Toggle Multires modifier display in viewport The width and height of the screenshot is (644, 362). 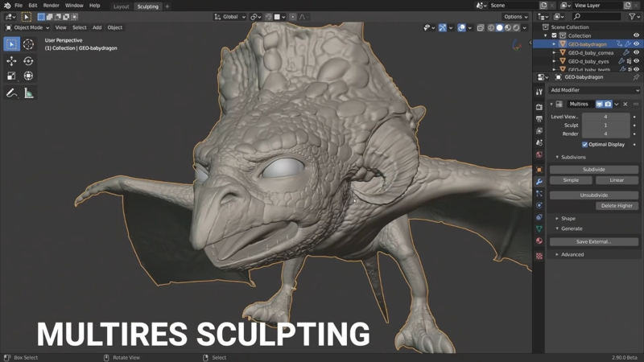(599, 105)
